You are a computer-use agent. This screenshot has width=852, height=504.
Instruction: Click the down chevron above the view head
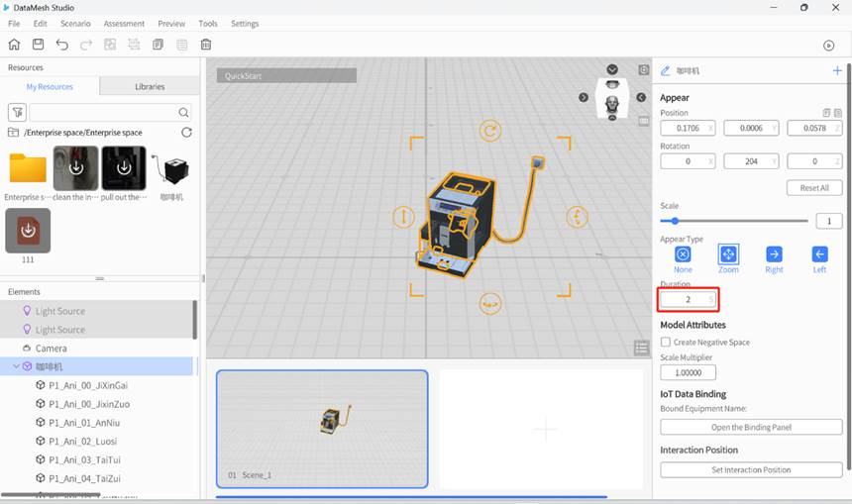click(x=612, y=69)
